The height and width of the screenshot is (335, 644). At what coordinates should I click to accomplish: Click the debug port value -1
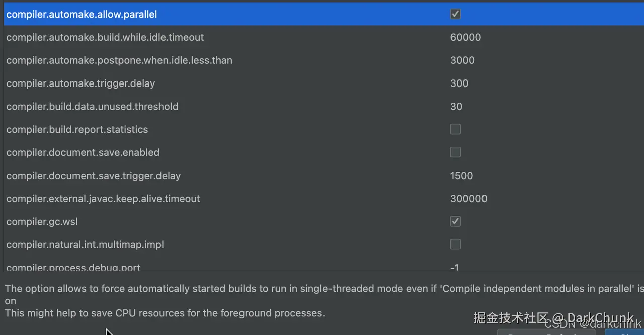click(x=454, y=267)
